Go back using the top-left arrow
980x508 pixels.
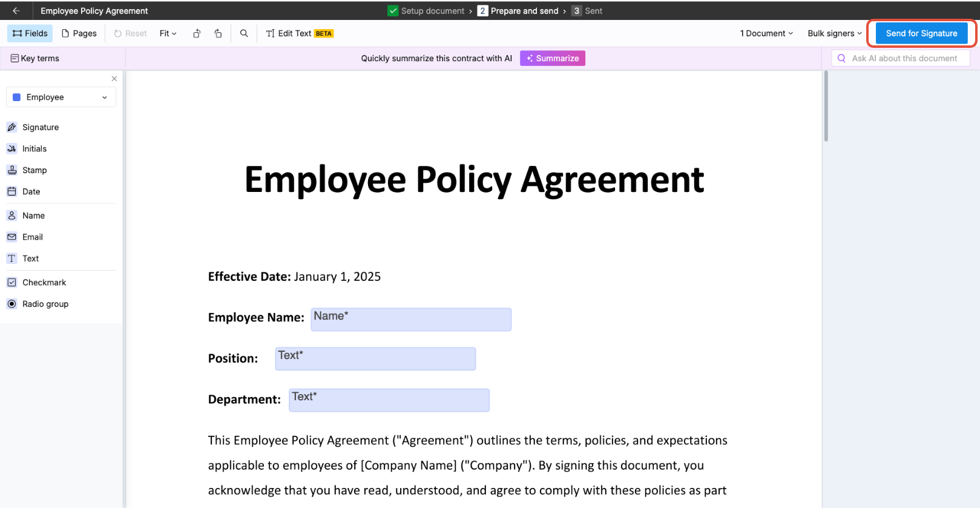coord(16,11)
